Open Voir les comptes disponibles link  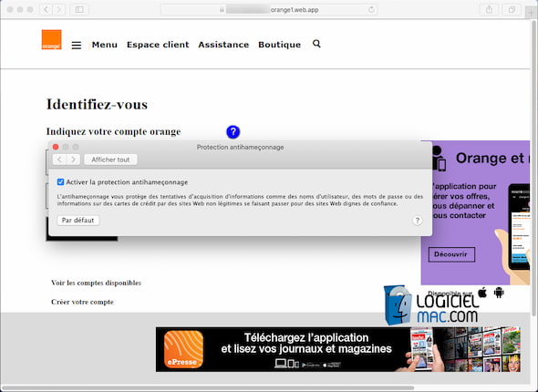(x=96, y=283)
